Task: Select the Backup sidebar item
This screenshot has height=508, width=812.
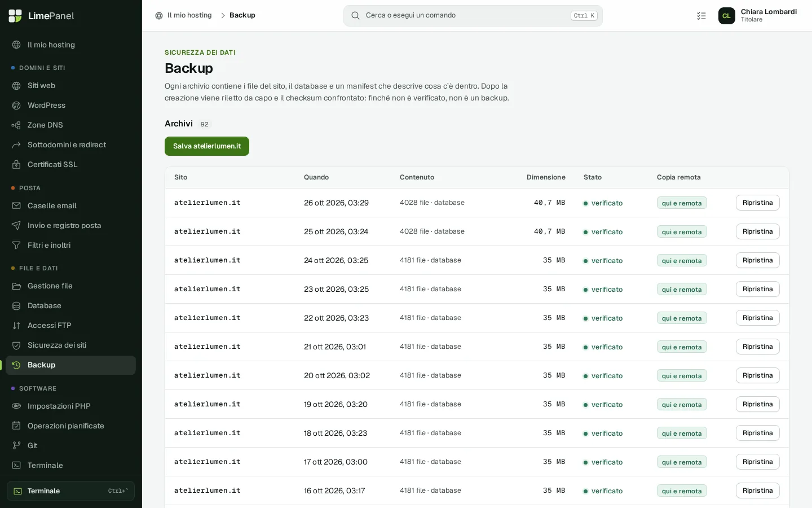Action: point(70,365)
